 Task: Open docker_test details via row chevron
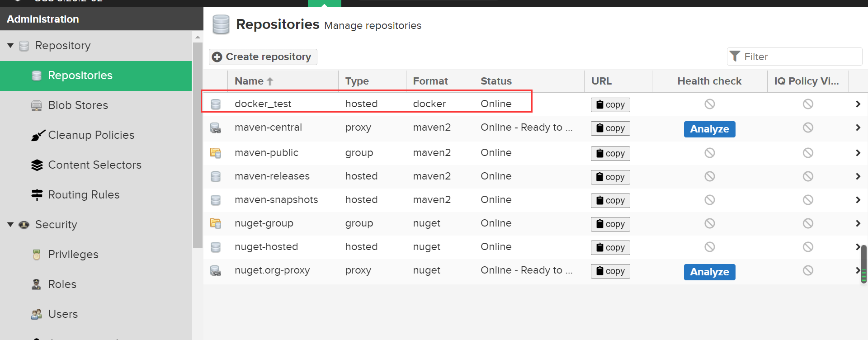[858, 104]
